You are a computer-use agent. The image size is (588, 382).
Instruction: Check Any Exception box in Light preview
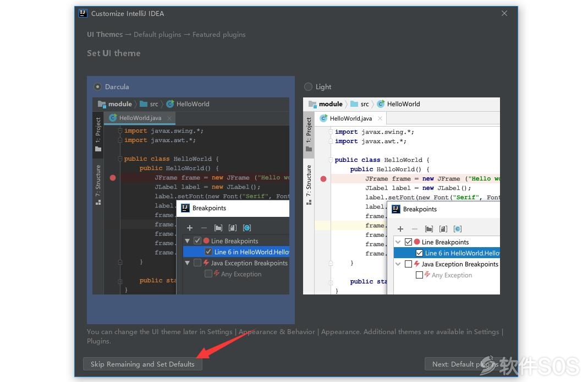419,275
